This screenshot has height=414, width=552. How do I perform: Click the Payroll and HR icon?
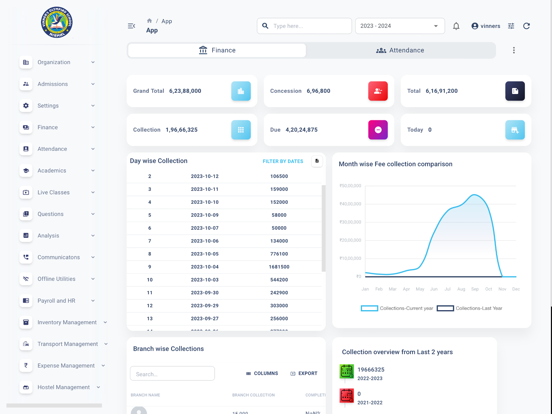pos(26,301)
